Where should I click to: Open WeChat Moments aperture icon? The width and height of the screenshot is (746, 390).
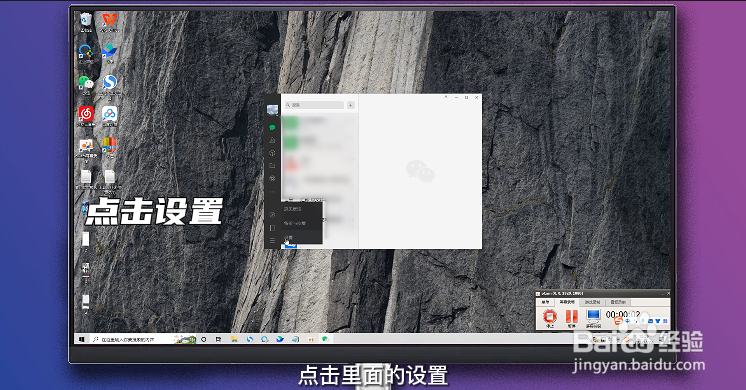272,178
